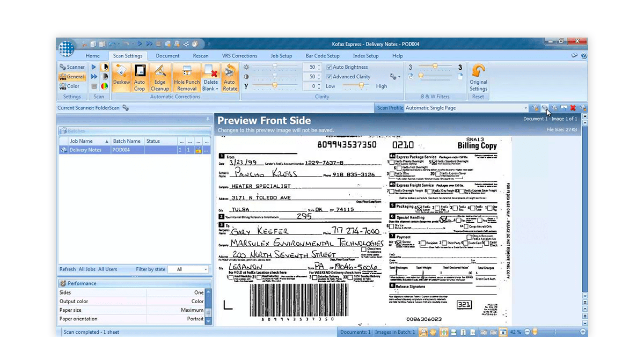Toggle Hole Punch Removal
Image resolution: width=644 pixels, height=337 pixels.
[x=187, y=77]
